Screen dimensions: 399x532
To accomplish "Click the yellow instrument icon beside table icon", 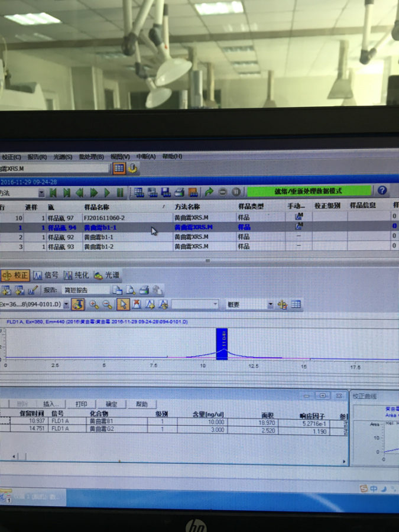I will coord(132,168).
